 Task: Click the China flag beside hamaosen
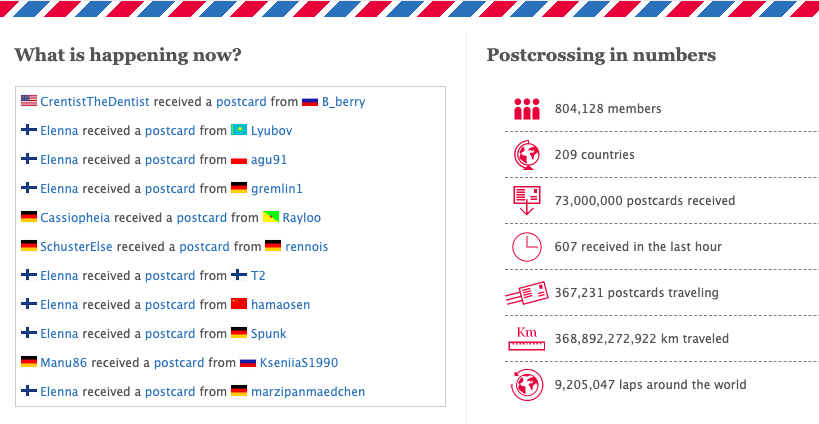[x=239, y=303]
